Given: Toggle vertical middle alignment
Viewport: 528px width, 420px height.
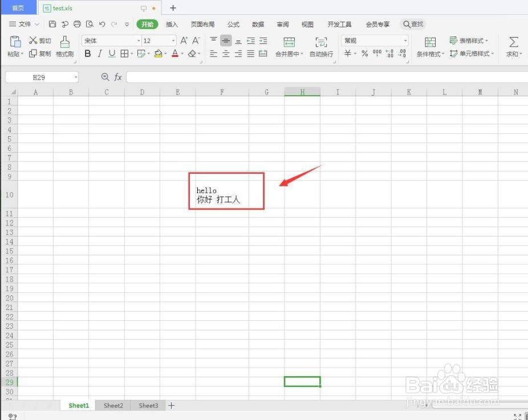Looking at the screenshot, I should click(226, 40).
